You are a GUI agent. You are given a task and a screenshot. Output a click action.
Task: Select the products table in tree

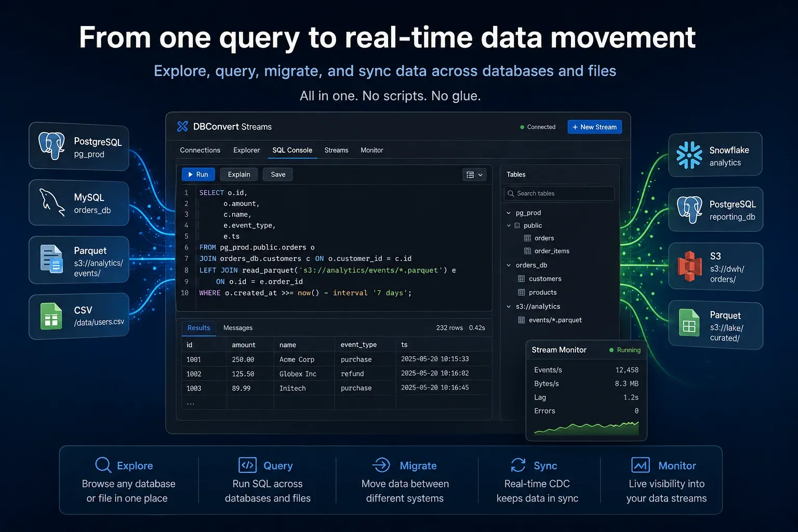pos(542,292)
